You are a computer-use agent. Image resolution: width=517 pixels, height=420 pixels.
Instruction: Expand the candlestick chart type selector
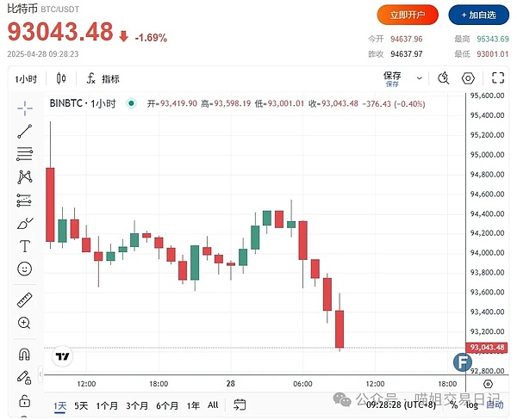[59, 78]
